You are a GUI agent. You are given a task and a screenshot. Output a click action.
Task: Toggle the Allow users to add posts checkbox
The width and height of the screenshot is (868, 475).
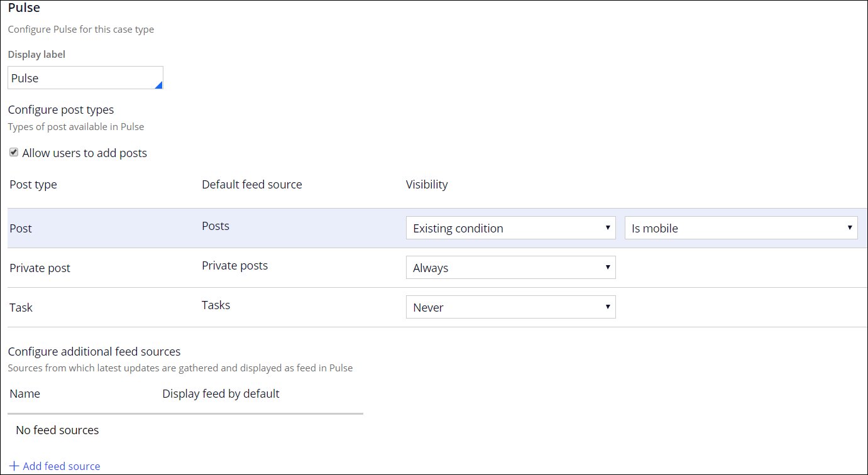tap(14, 153)
